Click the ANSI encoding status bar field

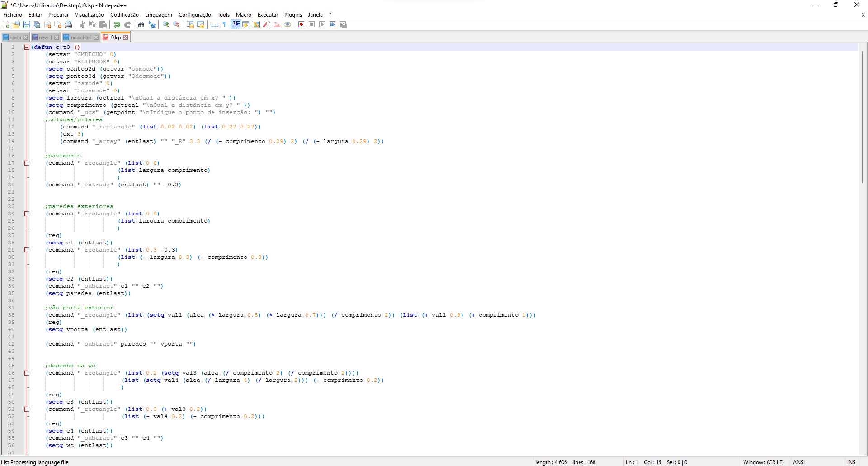[x=799, y=462]
